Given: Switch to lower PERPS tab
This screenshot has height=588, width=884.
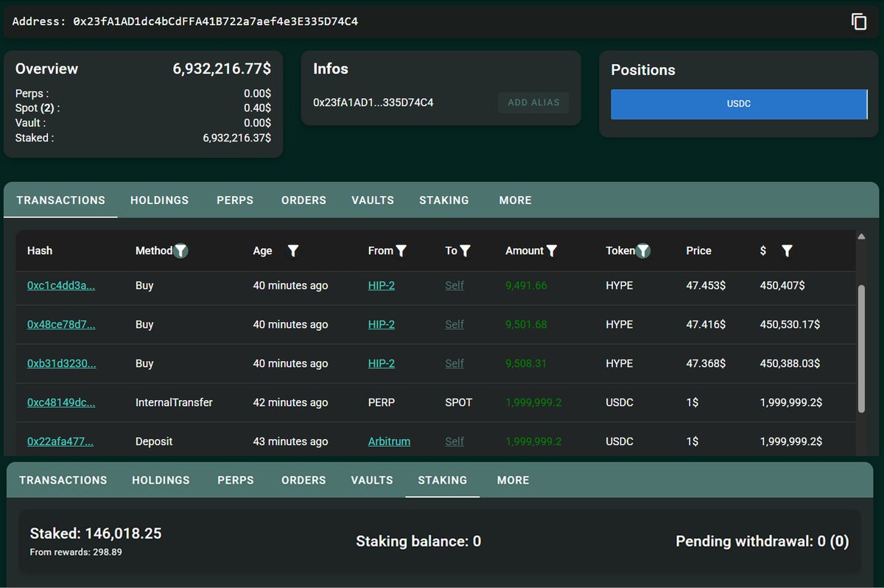Looking at the screenshot, I should click(x=236, y=480).
